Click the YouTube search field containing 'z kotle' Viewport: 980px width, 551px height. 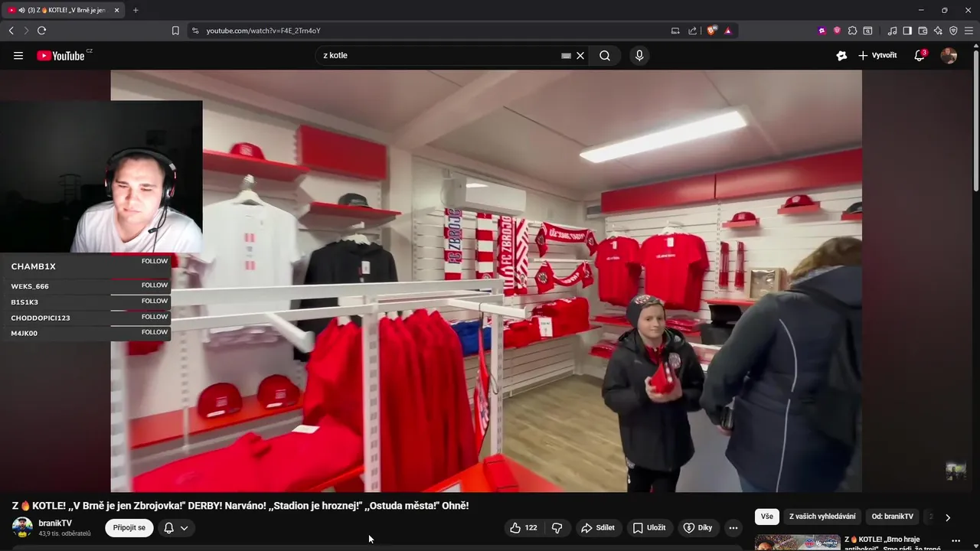(x=440, y=55)
